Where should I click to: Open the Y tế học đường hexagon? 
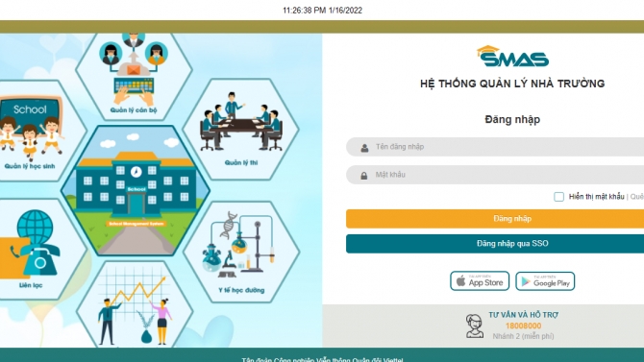tap(241, 252)
